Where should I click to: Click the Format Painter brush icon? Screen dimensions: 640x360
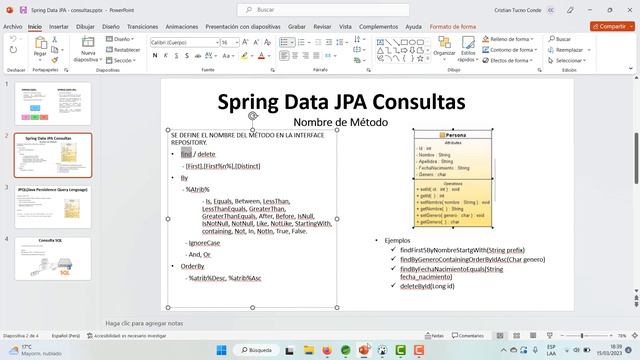pyautogui.click(x=54, y=60)
